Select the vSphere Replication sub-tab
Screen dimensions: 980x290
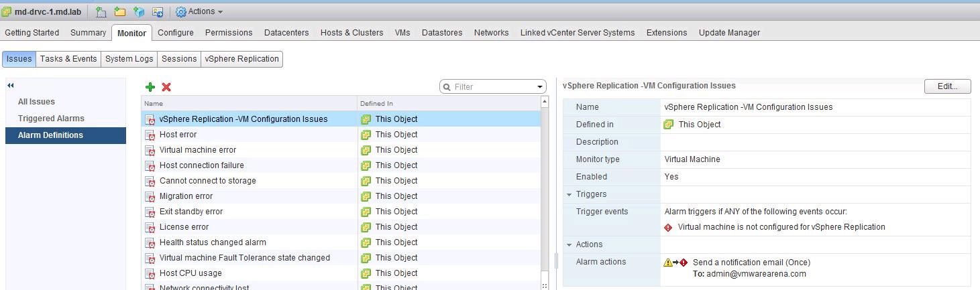point(241,59)
